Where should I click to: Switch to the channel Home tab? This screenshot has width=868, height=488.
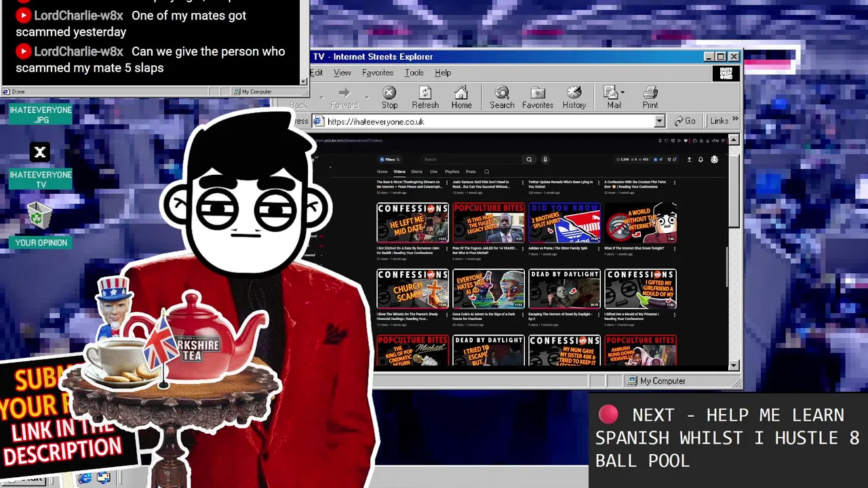point(382,171)
